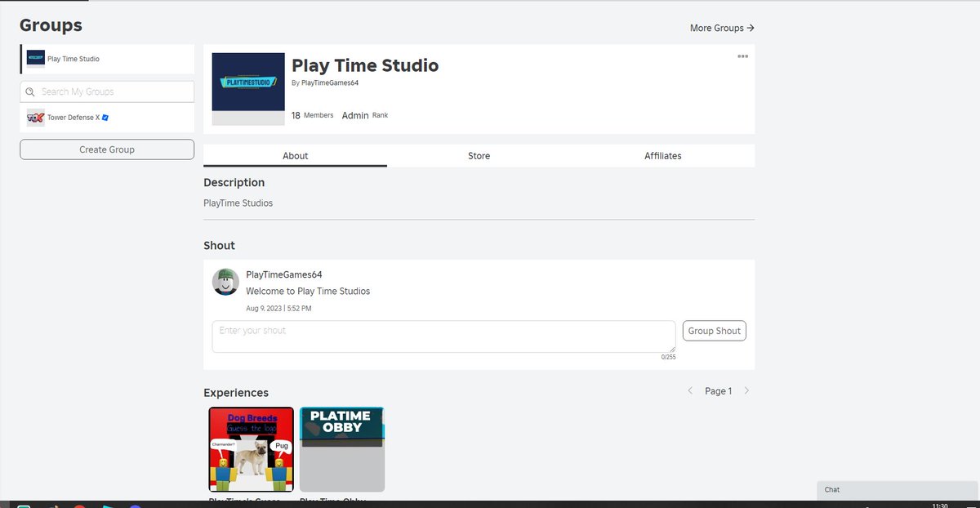Switch to the Affiliates tab
The height and width of the screenshot is (508, 980).
click(x=663, y=156)
